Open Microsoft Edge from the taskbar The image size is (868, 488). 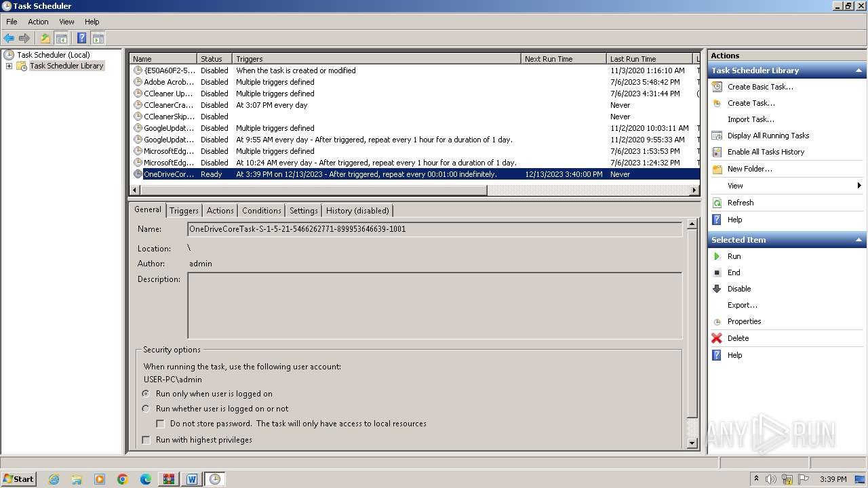pos(146,479)
